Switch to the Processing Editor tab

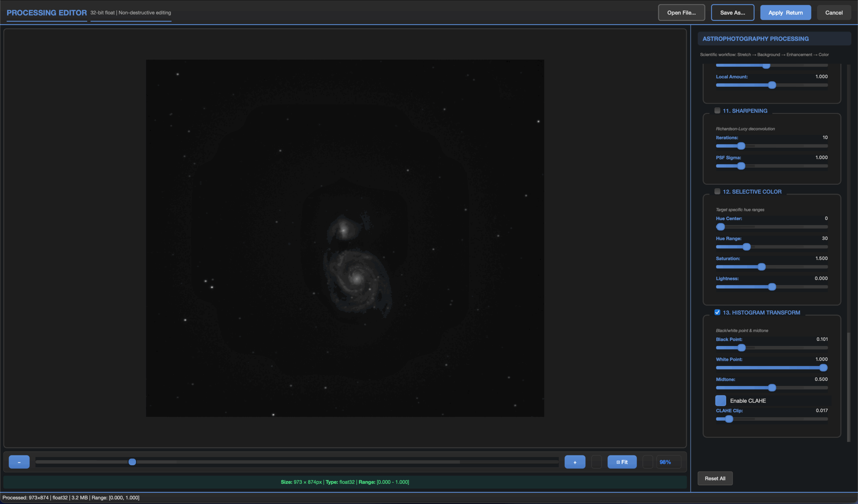[x=46, y=13]
